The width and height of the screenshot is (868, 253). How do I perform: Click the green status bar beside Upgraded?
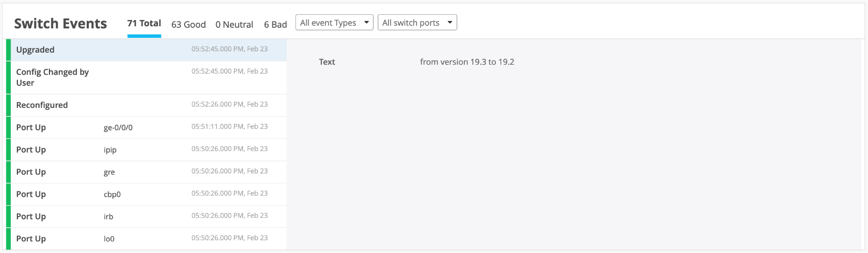click(8, 49)
